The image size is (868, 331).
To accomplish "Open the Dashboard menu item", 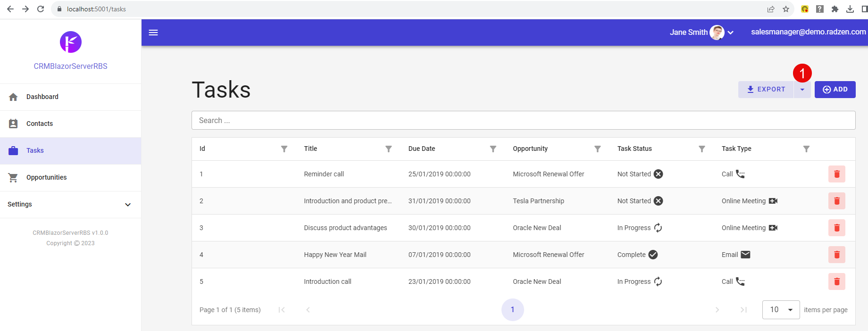I will [70, 97].
